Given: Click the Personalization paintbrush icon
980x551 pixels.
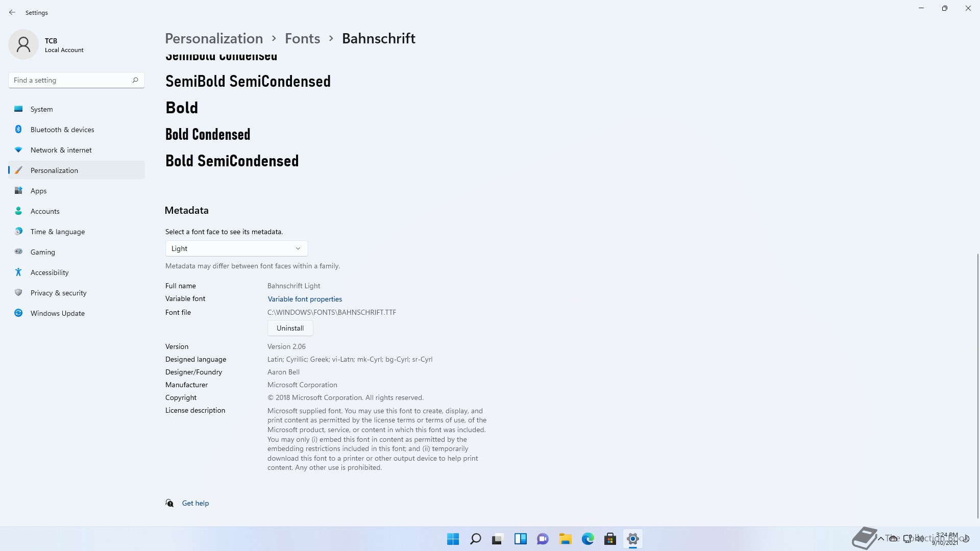Looking at the screenshot, I should click(x=18, y=170).
